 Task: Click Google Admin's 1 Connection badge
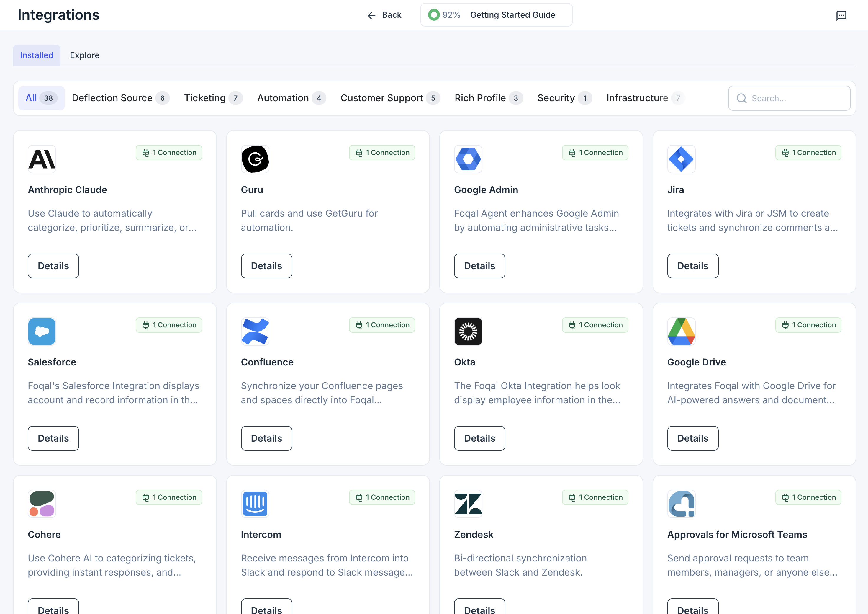click(x=595, y=153)
